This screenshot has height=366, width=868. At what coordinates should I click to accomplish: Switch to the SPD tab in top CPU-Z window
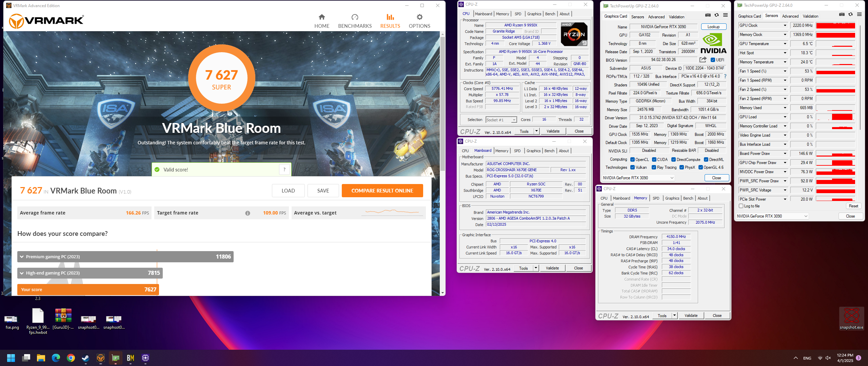click(x=518, y=14)
